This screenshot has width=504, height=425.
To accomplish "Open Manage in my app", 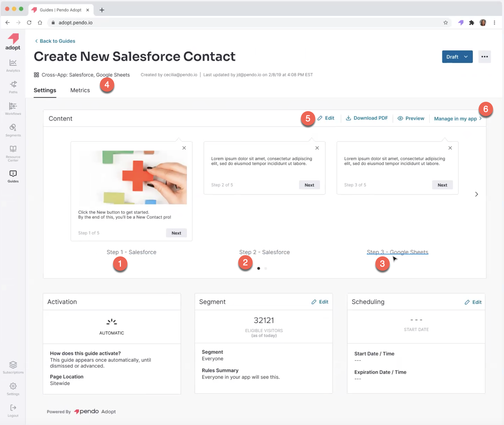I will [458, 119].
